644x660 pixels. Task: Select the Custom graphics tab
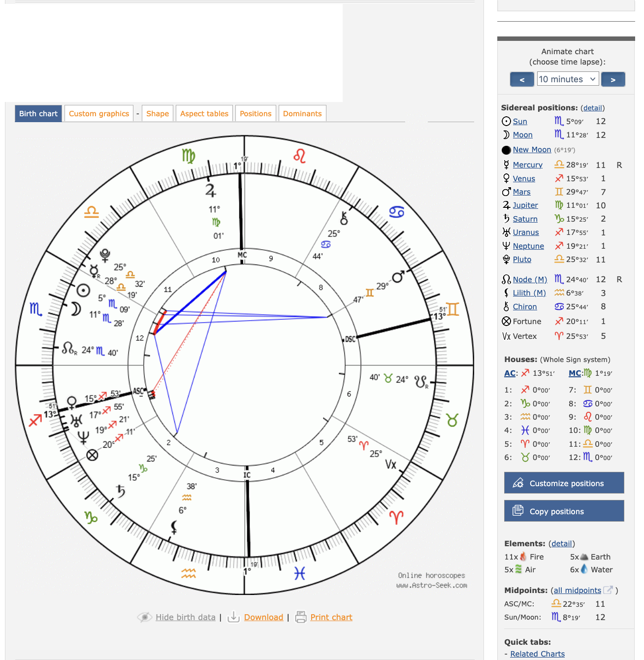click(x=99, y=114)
